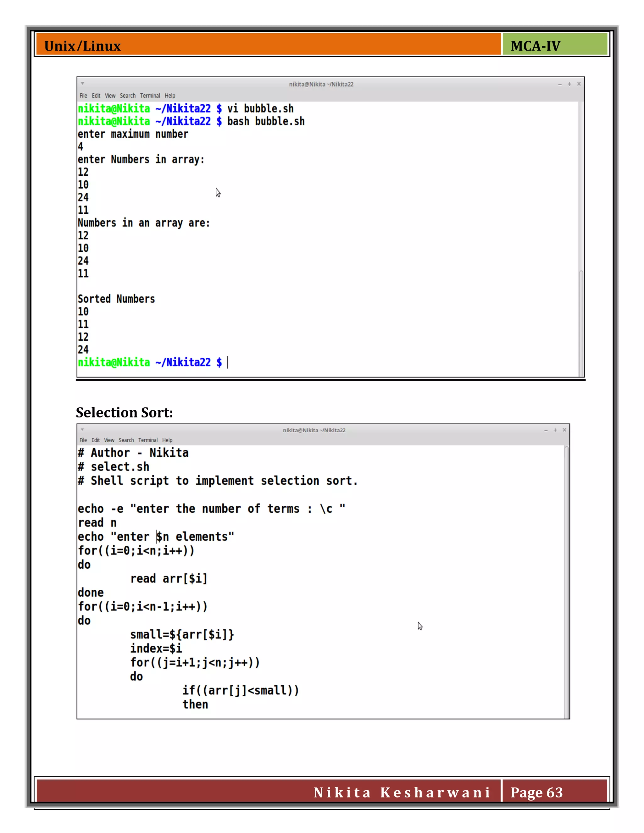Click the 'for((i=0;i<n-1;i++))' line
This screenshot has width=644, height=833.
(x=143, y=607)
